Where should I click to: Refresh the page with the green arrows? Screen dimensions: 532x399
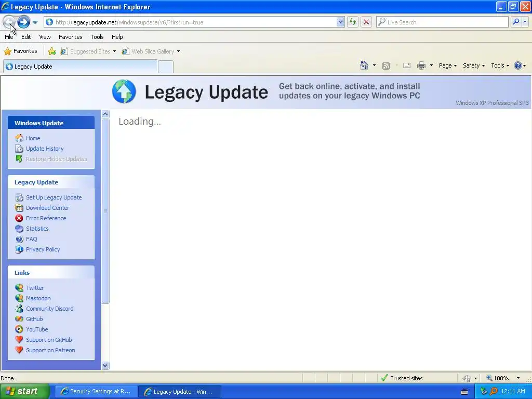pyautogui.click(x=353, y=22)
